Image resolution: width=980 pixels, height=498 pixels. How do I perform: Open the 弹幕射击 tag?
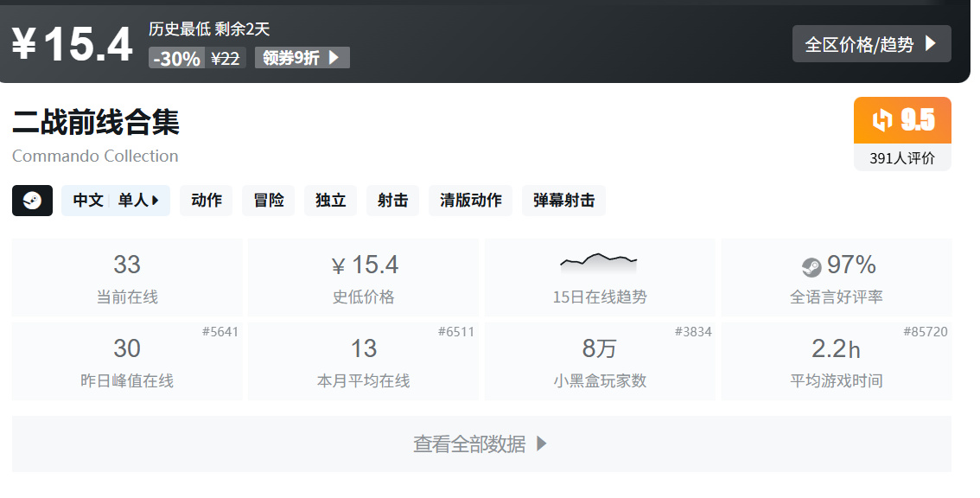pos(563,201)
